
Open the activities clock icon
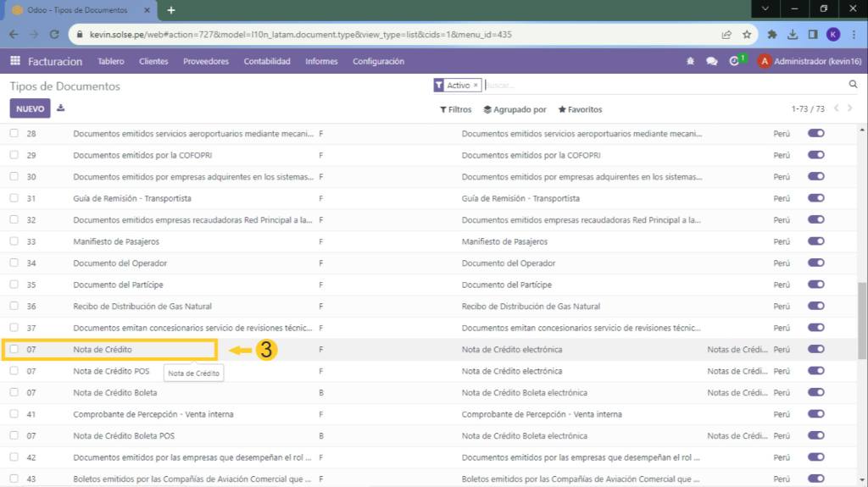(x=734, y=61)
